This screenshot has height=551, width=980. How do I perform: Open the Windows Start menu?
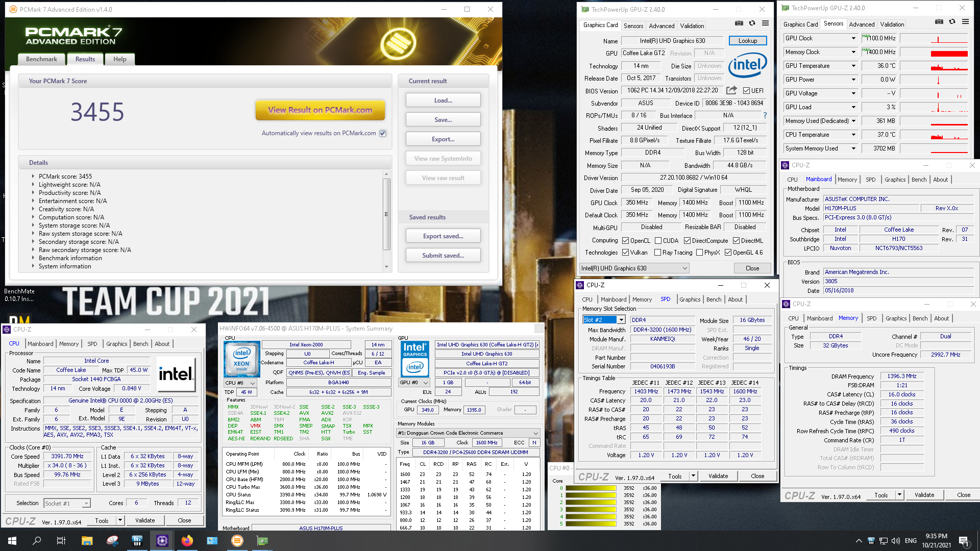(12, 541)
